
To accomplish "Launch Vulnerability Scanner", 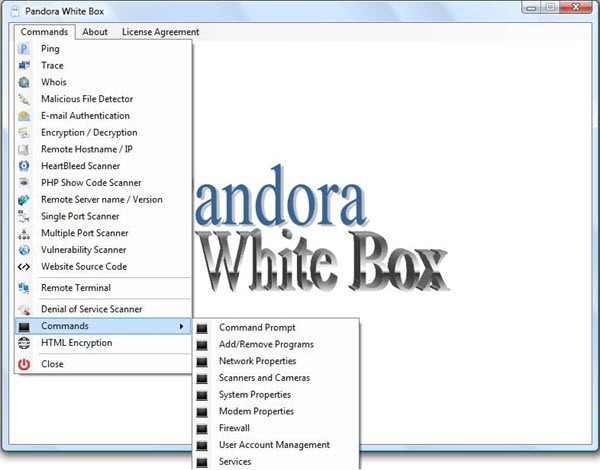I will pyautogui.click(x=103, y=250).
